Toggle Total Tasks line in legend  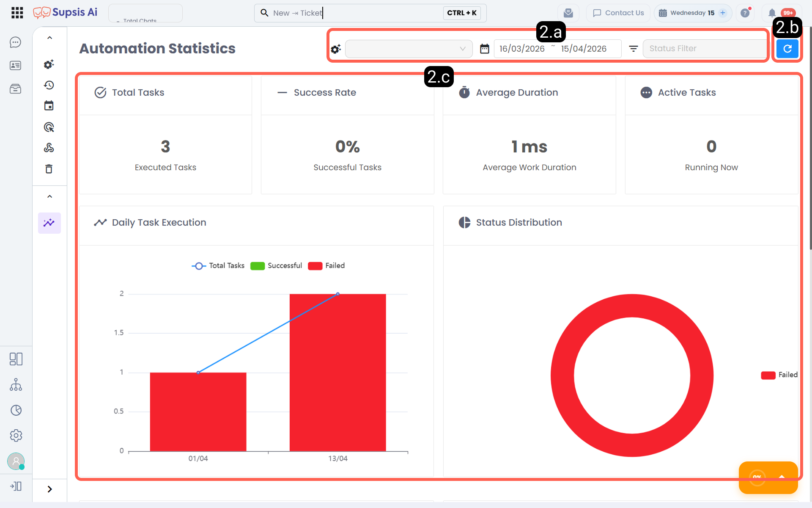(218, 266)
